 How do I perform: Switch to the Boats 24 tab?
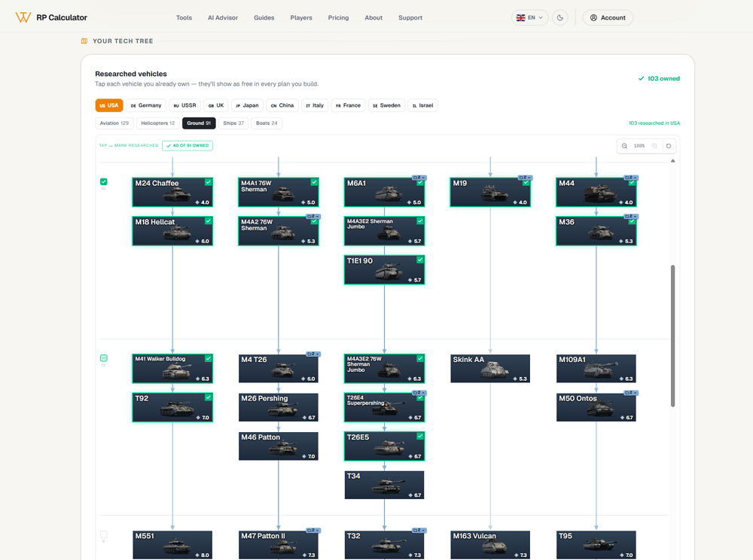(267, 123)
